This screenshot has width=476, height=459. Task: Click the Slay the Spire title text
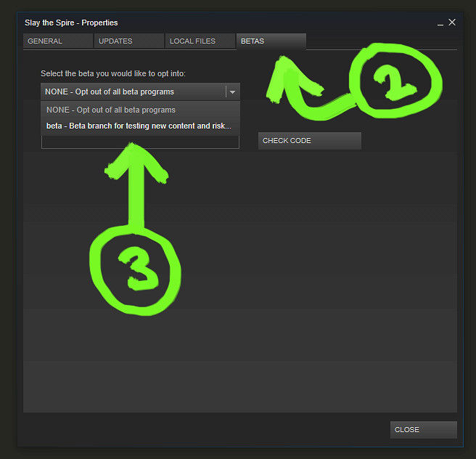point(71,23)
